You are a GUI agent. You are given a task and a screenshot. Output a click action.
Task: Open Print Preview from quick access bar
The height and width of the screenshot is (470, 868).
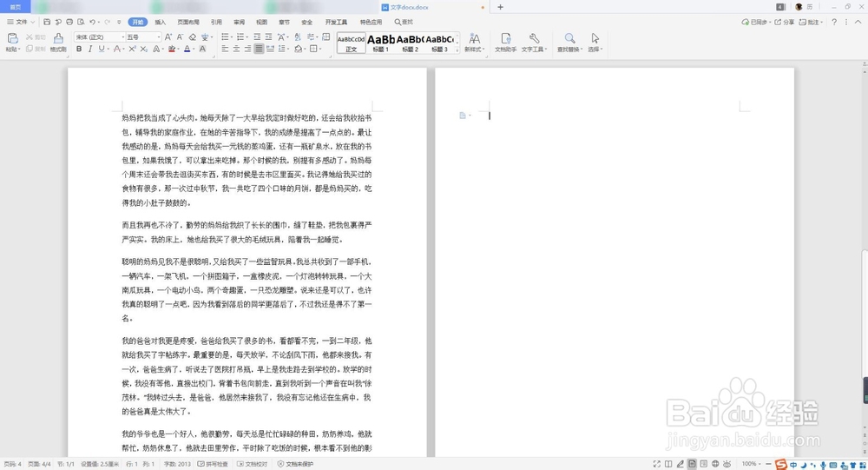click(81, 23)
